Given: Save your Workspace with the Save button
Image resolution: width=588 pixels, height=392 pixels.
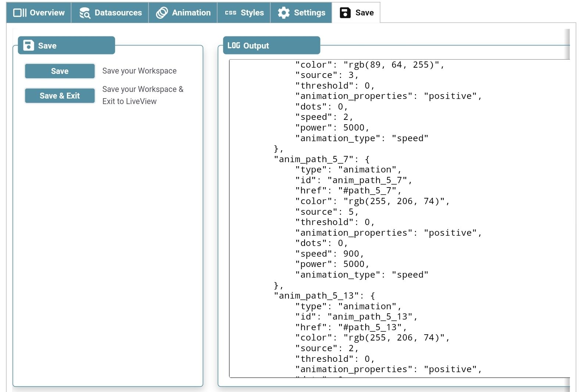Looking at the screenshot, I should coord(60,71).
